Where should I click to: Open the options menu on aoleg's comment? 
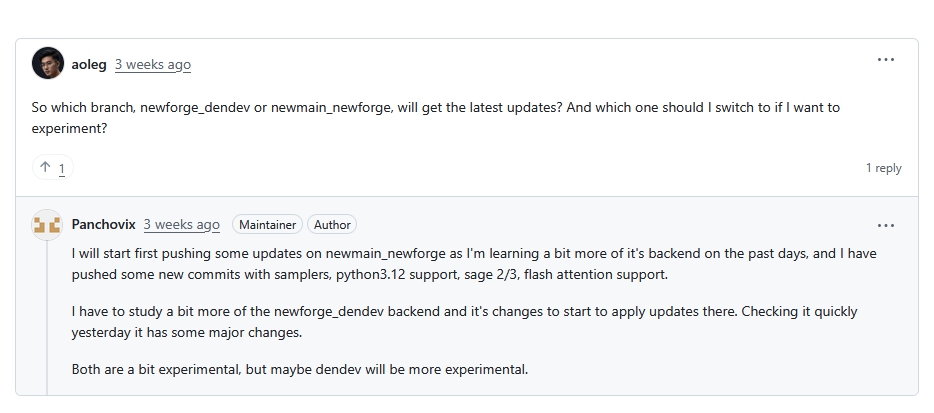coord(885,60)
